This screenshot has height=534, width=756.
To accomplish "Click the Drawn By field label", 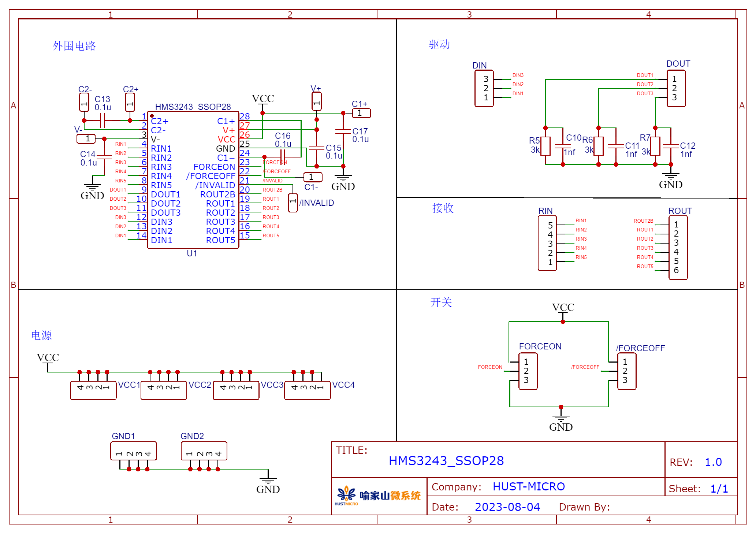I will pos(584,507).
